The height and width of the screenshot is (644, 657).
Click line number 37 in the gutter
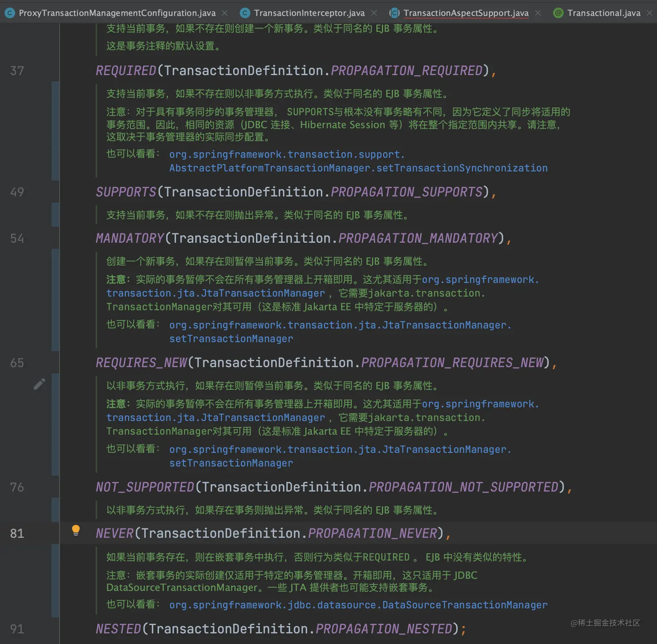[17, 71]
